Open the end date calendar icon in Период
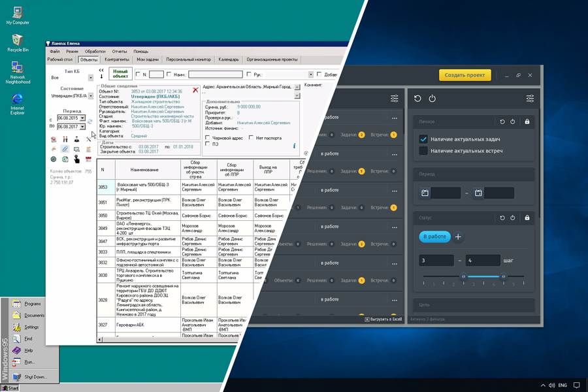Viewport: 588px width, 392px height. (478, 193)
